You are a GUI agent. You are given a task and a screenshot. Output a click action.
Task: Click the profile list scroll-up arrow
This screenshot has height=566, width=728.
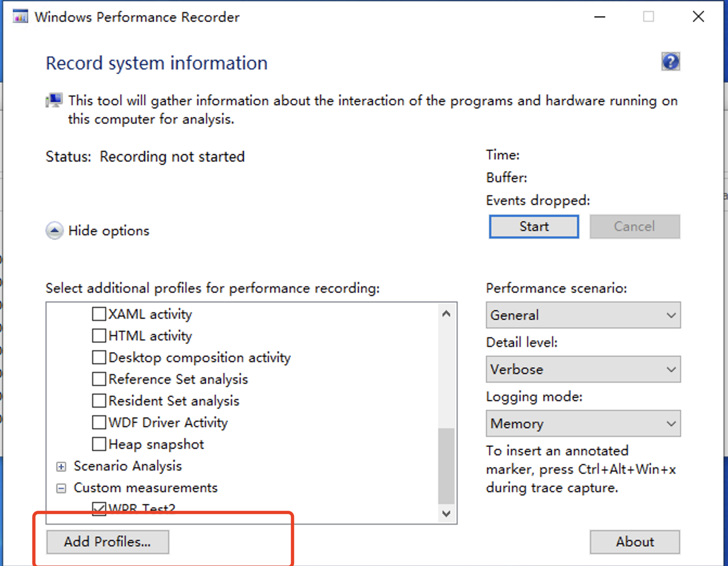(446, 314)
